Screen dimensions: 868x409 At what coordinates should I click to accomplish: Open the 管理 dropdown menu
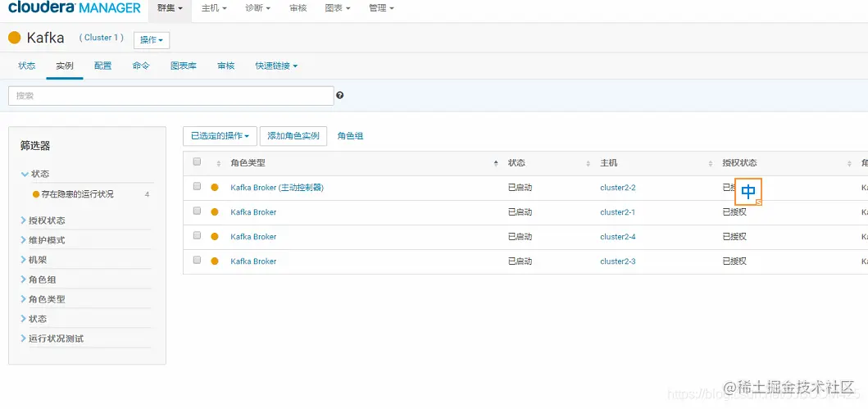(381, 9)
